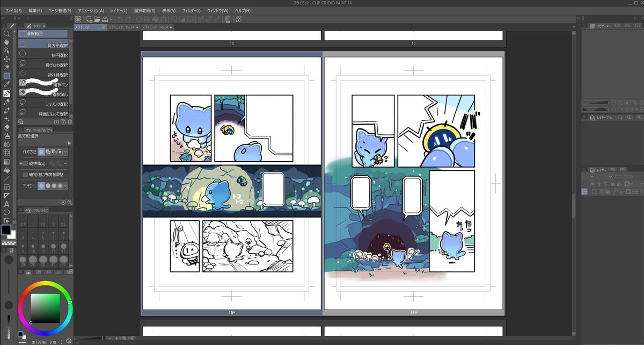The height and width of the screenshot is (345, 644).
Task: Choose the 楕円選択 ellipse selection sub tool
Action: (43, 55)
